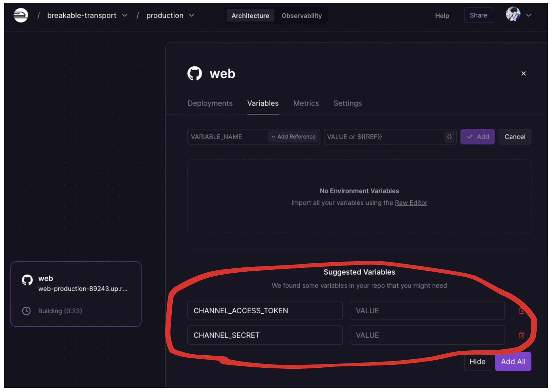552x392 pixels.
Task: Expand the production environment dropdown
Action: coord(192,15)
